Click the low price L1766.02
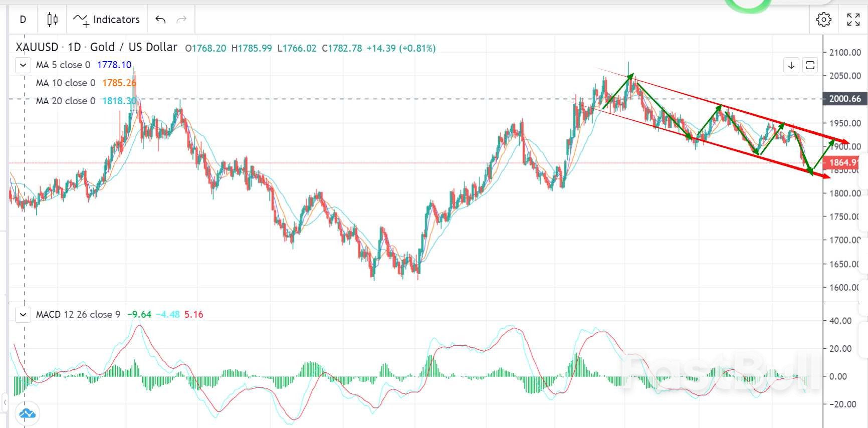The width and height of the screenshot is (868, 428). click(x=297, y=48)
